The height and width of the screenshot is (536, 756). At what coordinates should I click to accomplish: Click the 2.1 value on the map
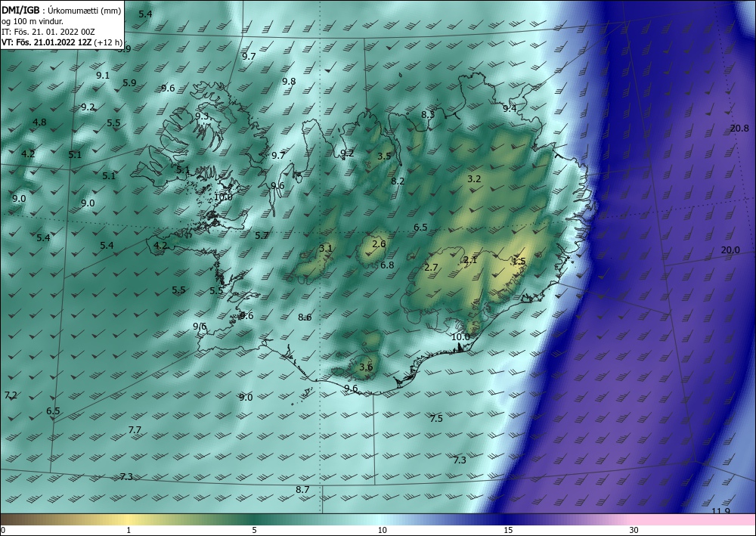point(469,260)
